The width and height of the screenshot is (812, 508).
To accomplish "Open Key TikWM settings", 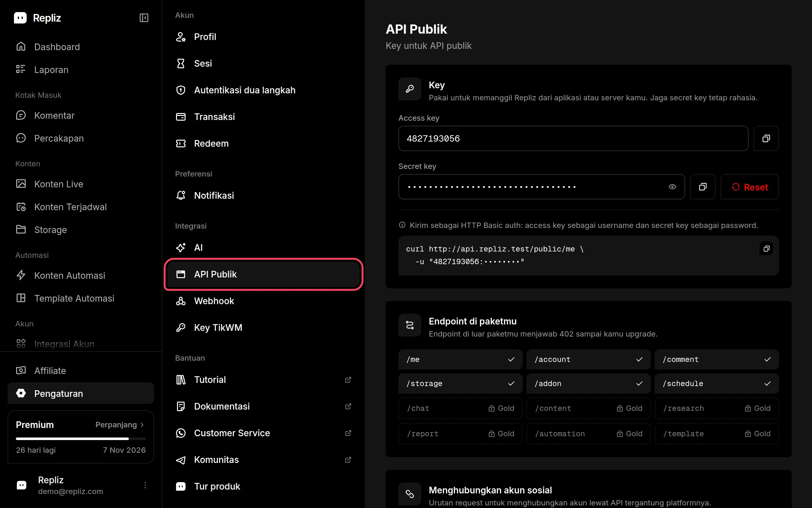I will pos(263,328).
